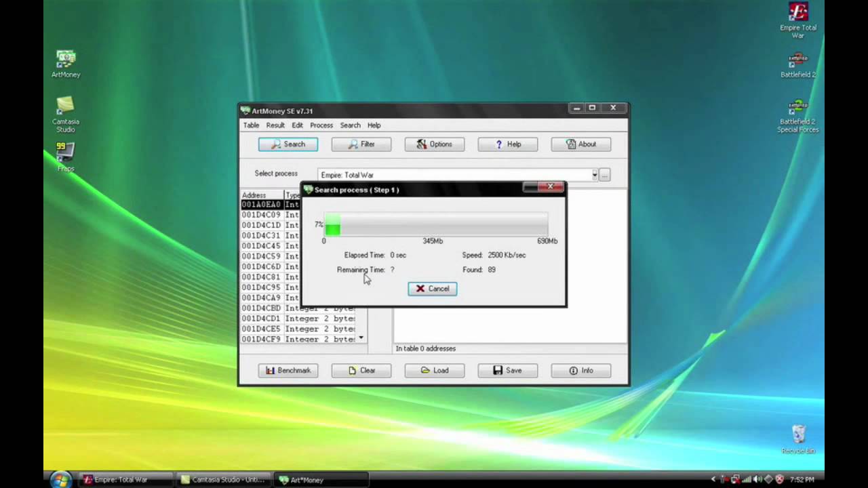Maximize the ArtMoney window
The image size is (868, 488).
point(592,108)
